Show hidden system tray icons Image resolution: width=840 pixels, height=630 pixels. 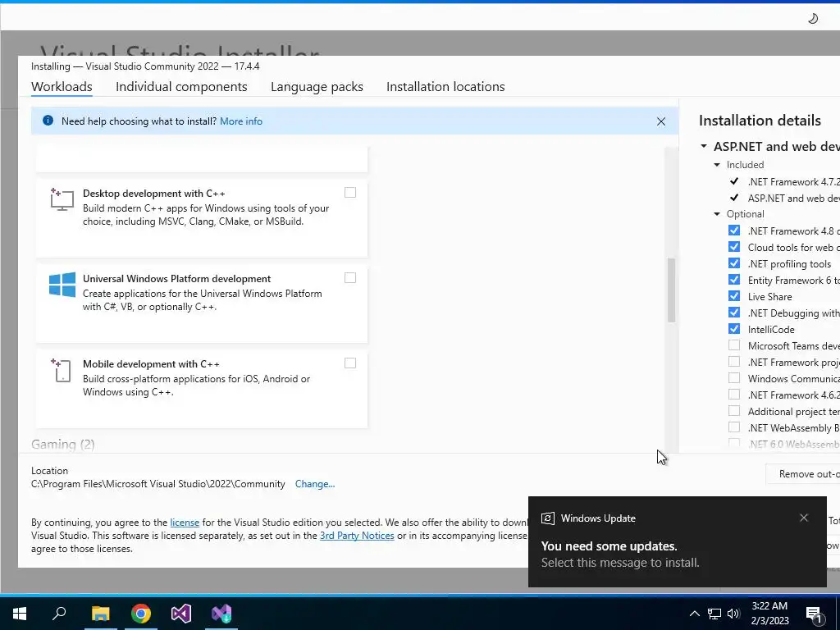[694, 614]
